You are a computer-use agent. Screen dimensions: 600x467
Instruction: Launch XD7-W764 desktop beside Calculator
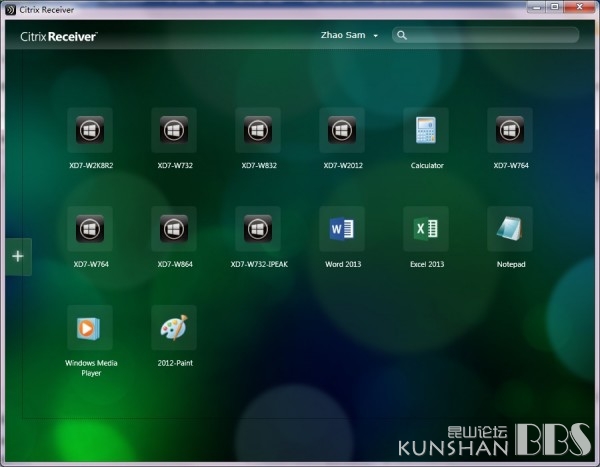click(x=510, y=130)
